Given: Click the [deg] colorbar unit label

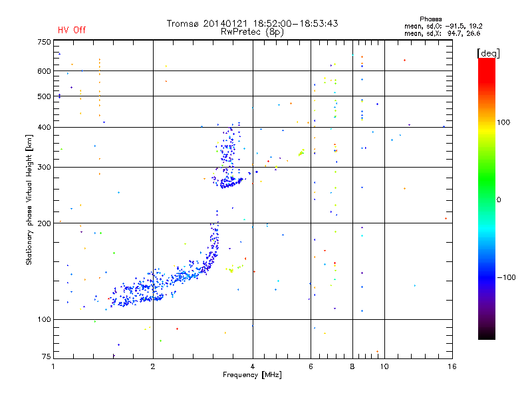Looking at the screenshot, I should [488, 53].
